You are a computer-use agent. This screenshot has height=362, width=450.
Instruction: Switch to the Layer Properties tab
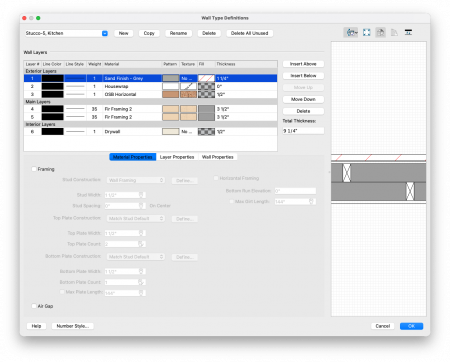(x=177, y=157)
